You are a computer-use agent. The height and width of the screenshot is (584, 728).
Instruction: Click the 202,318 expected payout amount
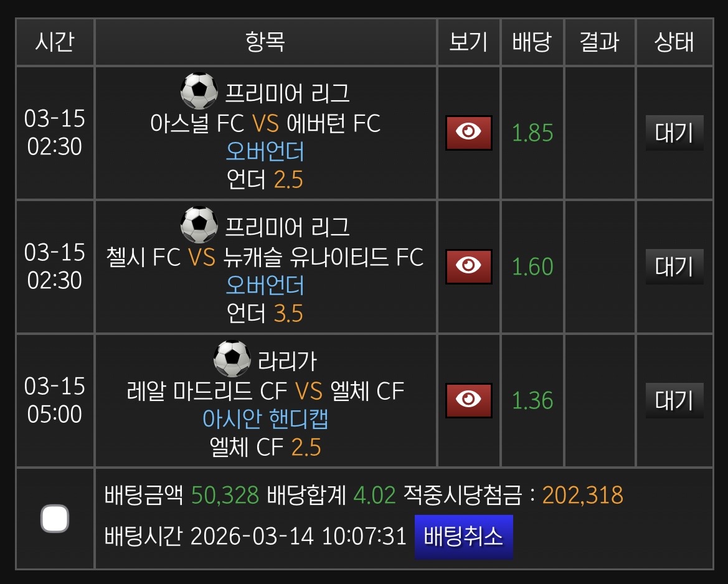[582, 496]
